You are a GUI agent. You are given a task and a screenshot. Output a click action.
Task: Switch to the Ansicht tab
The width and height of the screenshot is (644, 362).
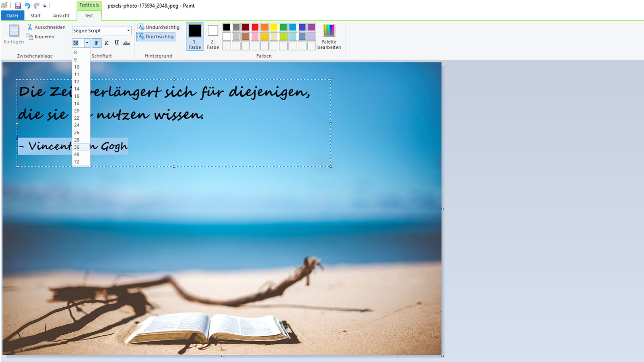click(61, 16)
